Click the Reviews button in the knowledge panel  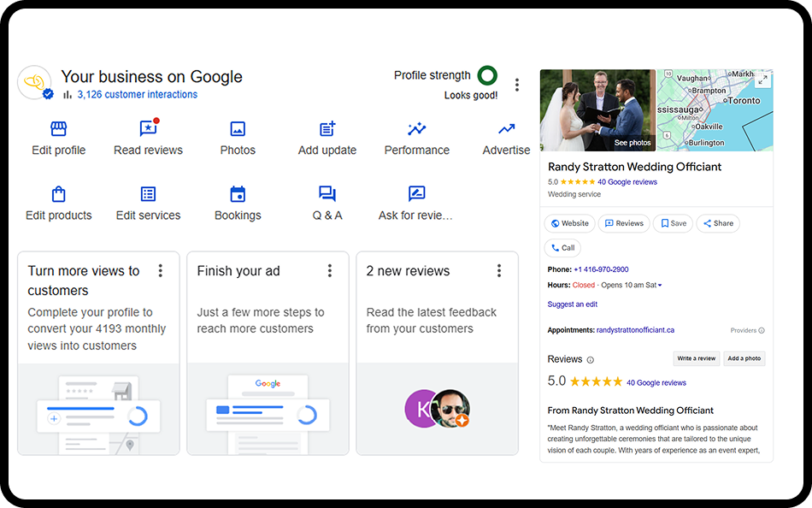coord(624,223)
